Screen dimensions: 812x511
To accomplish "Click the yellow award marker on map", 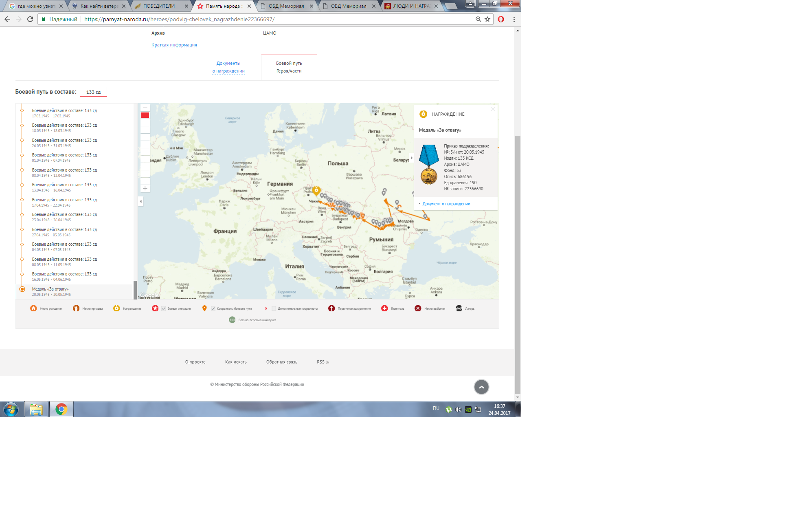I will pyautogui.click(x=316, y=190).
